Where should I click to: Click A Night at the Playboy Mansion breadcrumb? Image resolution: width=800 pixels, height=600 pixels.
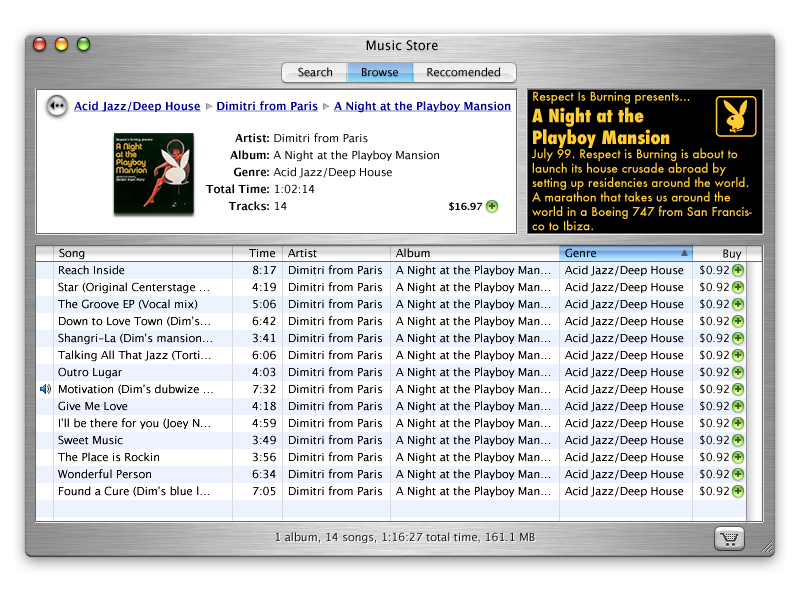(422, 106)
